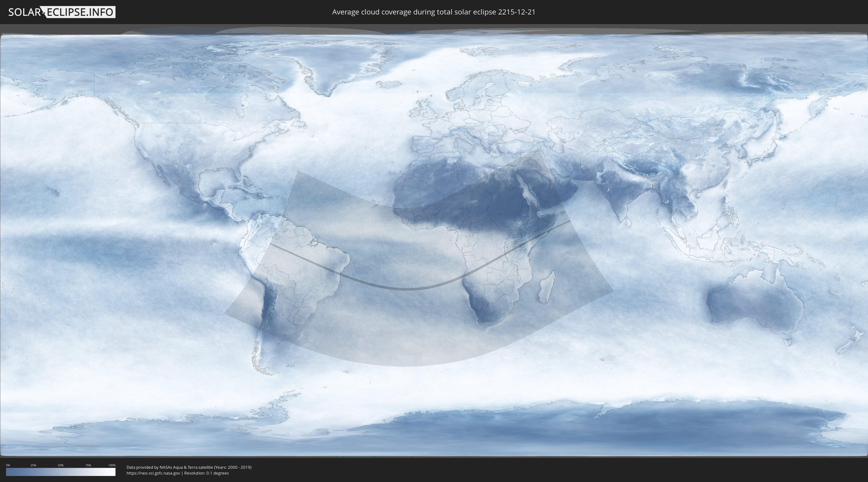Click the 'Resolution: 0.1 degrees' text

(x=206, y=473)
